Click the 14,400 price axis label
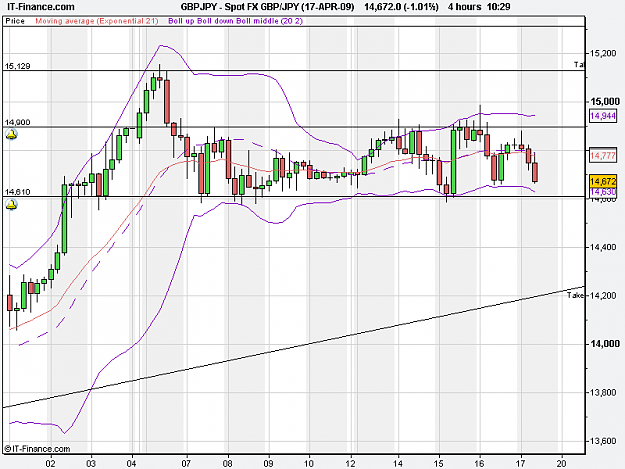Image resolution: width=625 pixels, height=469 pixels. (603, 247)
